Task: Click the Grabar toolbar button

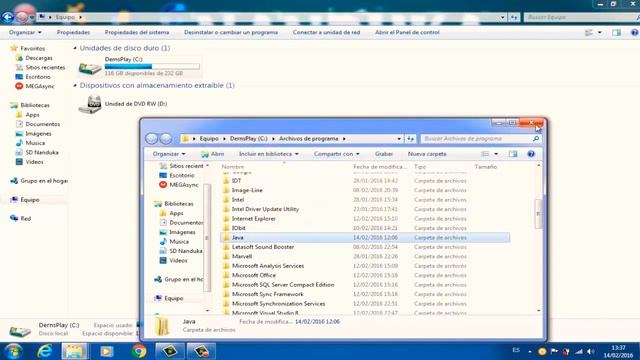Action: point(384,154)
